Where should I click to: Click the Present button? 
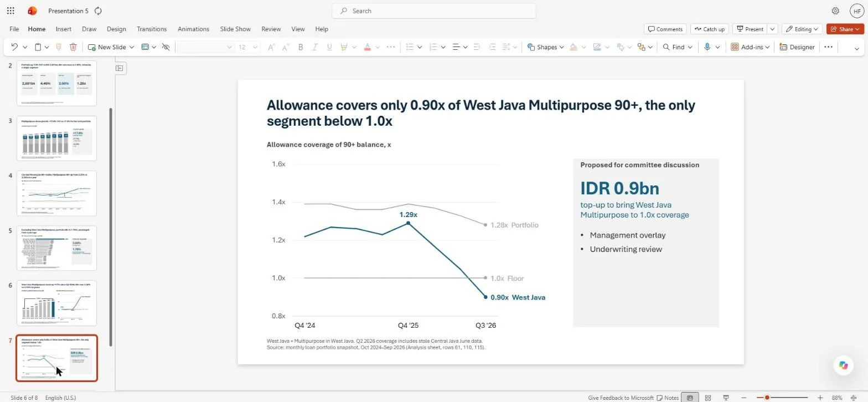750,29
